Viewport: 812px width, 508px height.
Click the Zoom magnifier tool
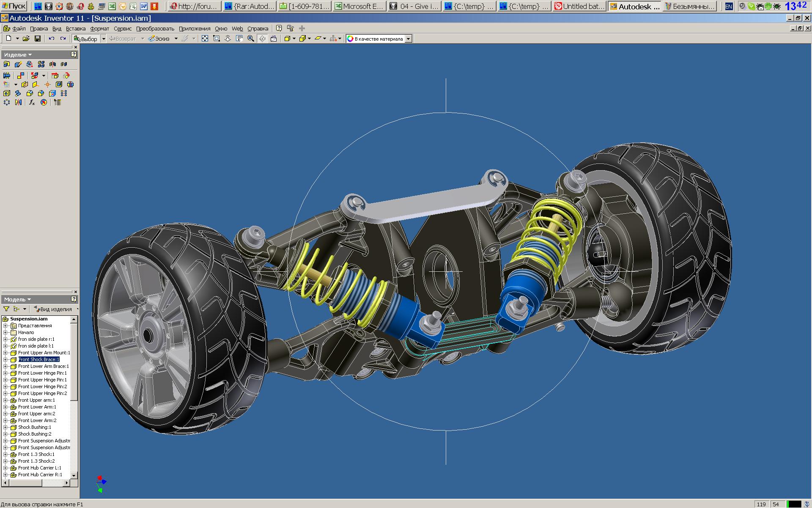pos(251,39)
